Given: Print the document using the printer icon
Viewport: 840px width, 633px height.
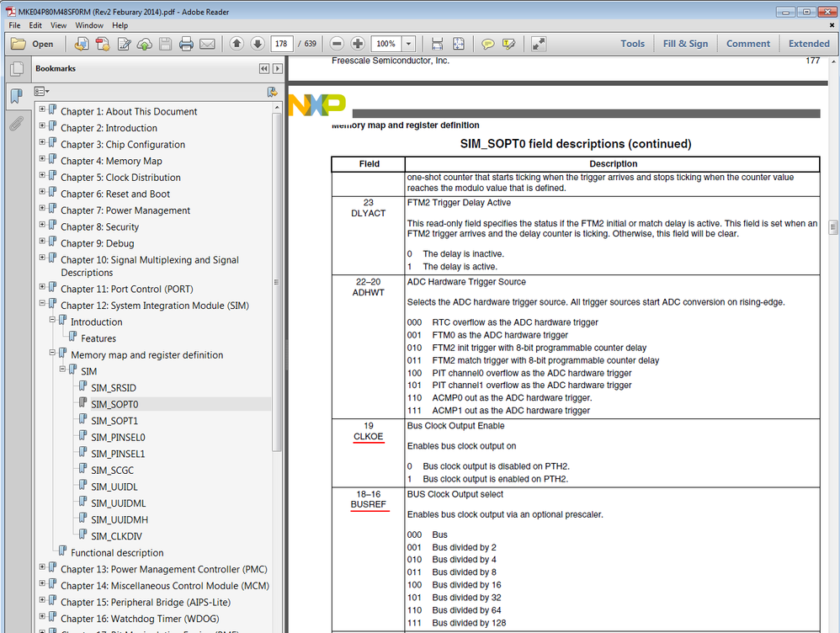Looking at the screenshot, I should 186,44.
